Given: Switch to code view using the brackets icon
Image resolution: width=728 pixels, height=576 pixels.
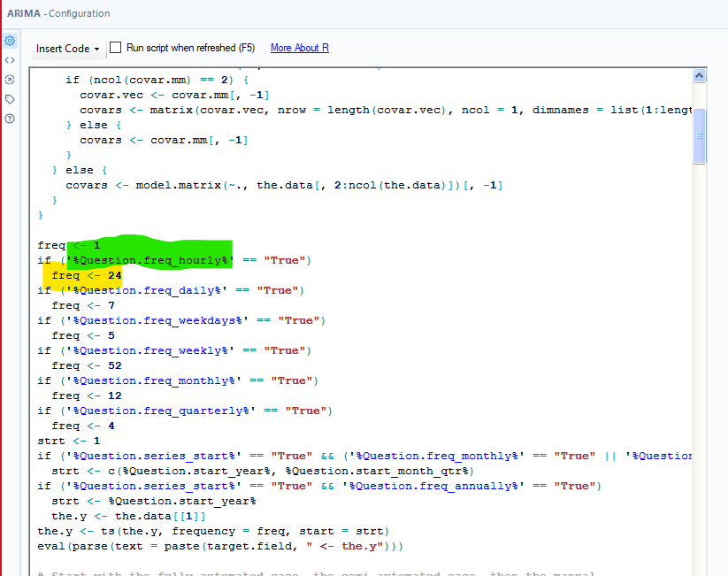Looking at the screenshot, I should point(10,59).
